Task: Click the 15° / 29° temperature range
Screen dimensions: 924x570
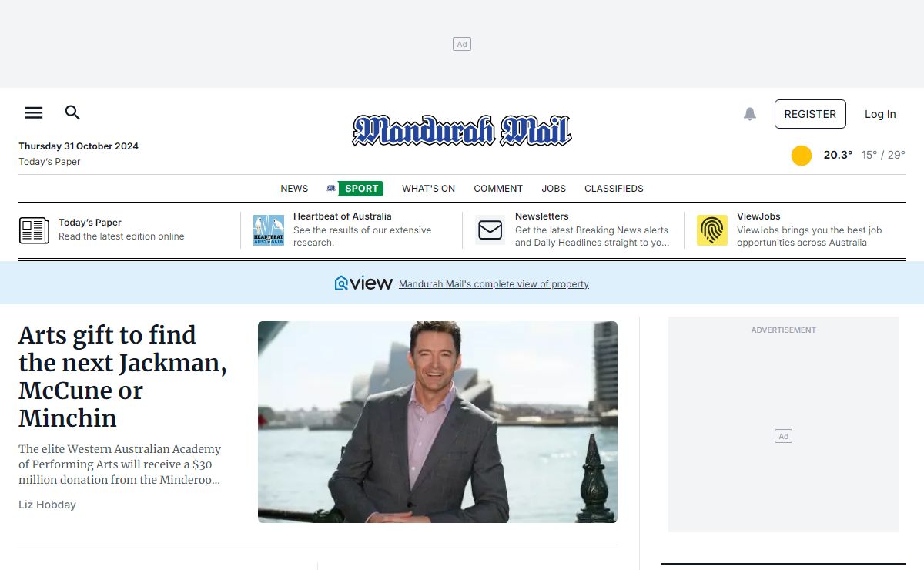Action: (883, 155)
